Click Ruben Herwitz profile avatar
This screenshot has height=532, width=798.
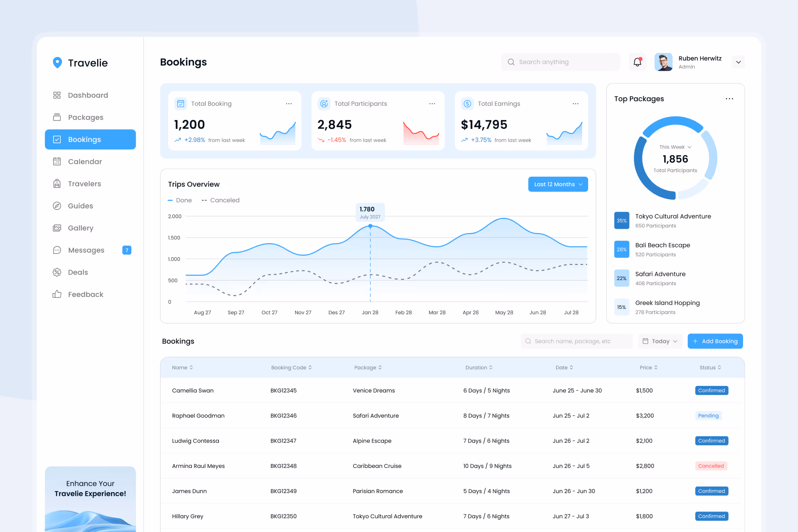click(x=663, y=62)
